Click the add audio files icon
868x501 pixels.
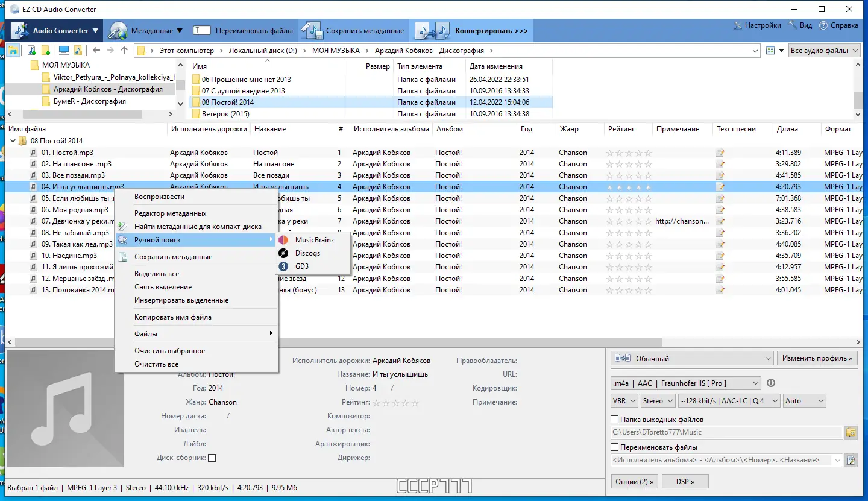coord(32,51)
